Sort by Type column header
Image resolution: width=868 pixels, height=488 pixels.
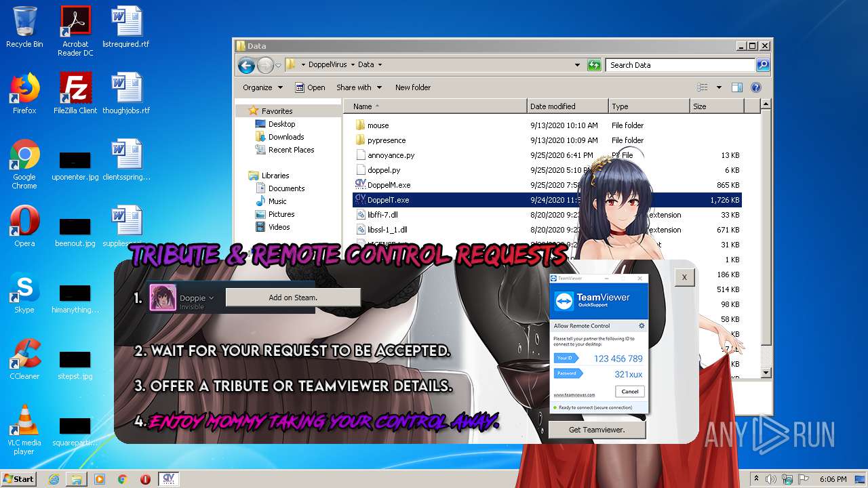pyautogui.click(x=649, y=106)
